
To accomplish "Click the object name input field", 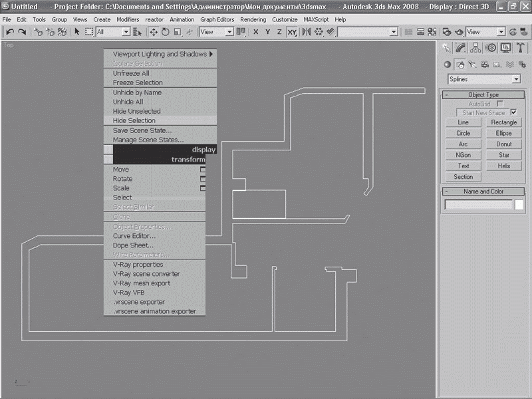I will click(478, 205).
